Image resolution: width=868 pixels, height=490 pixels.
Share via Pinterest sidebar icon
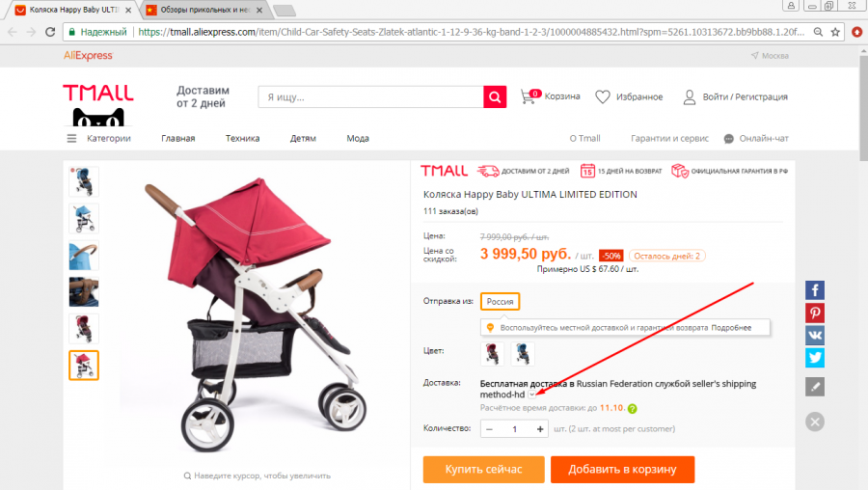[814, 313]
